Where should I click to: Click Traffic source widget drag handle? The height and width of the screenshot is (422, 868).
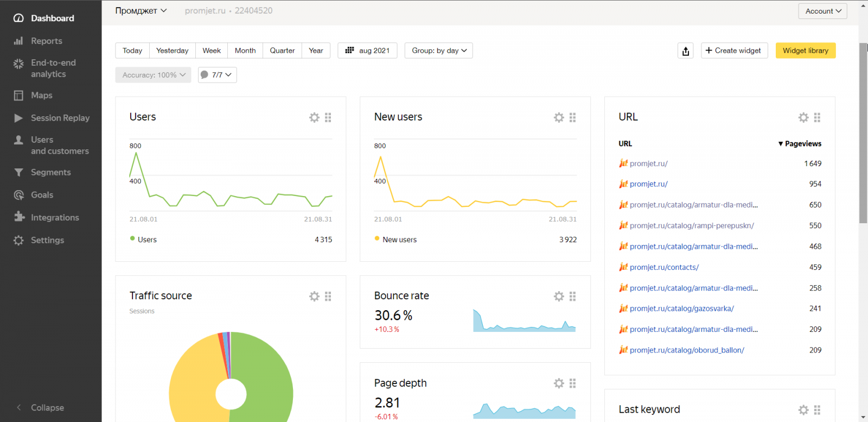pyautogui.click(x=328, y=296)
